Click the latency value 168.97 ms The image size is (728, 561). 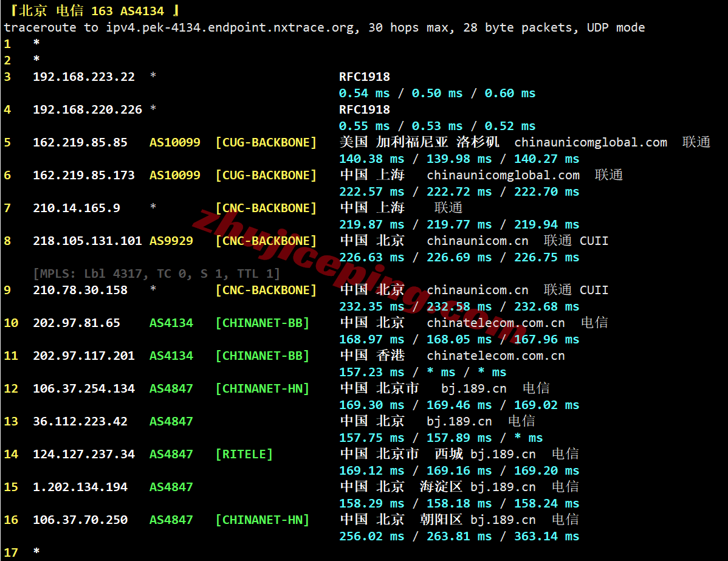click(x=372, y=340)
